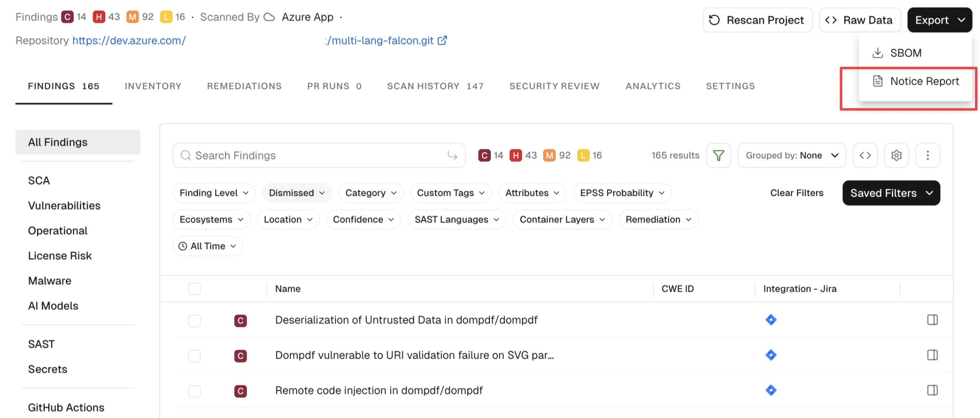Open the Container Layers filter
Viewport: 980px width, 418px height.
click(562, 220)
